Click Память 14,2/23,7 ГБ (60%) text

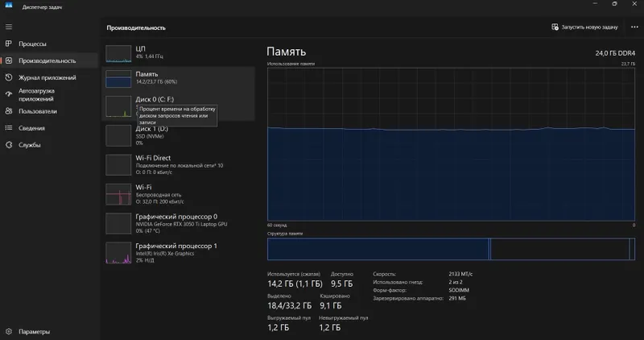pyautogui.click(x=156, y=81)
